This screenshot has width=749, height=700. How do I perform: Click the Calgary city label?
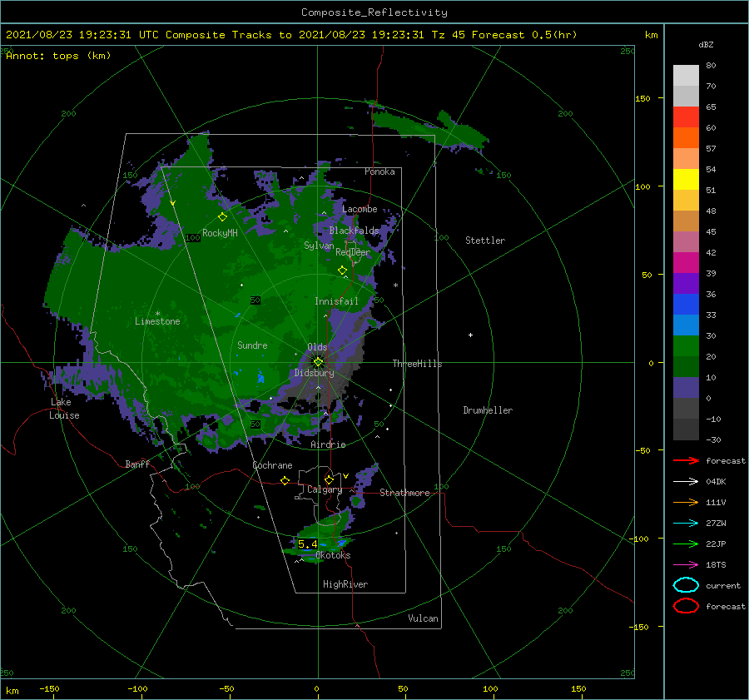tap(325, 489)
